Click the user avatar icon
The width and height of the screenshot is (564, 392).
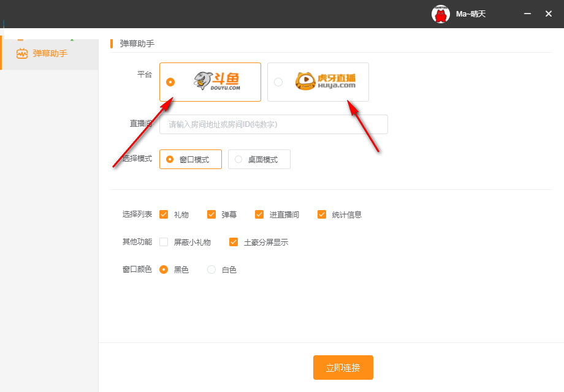pyautogui.click(x=440, y=14)
